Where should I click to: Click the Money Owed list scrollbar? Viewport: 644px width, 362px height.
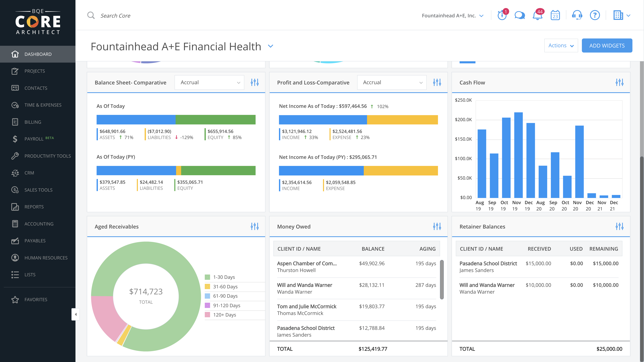pos(442,280)
